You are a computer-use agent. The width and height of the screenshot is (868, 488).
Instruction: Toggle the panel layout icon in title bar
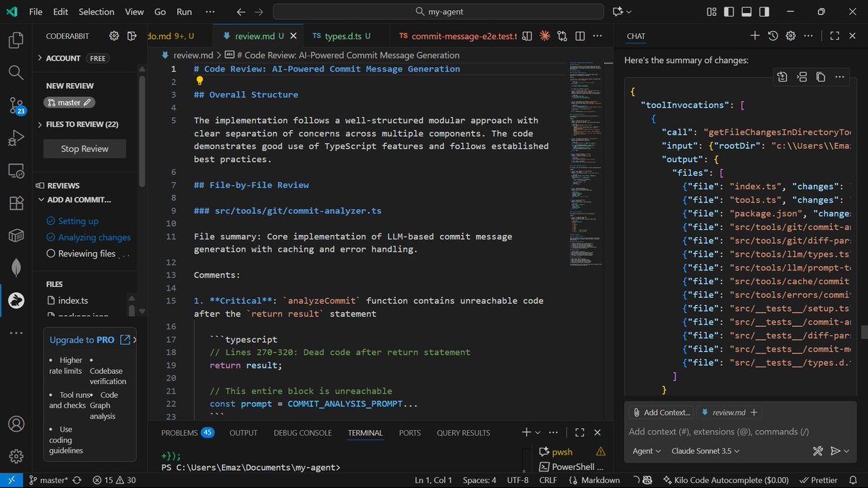[746, 11]
